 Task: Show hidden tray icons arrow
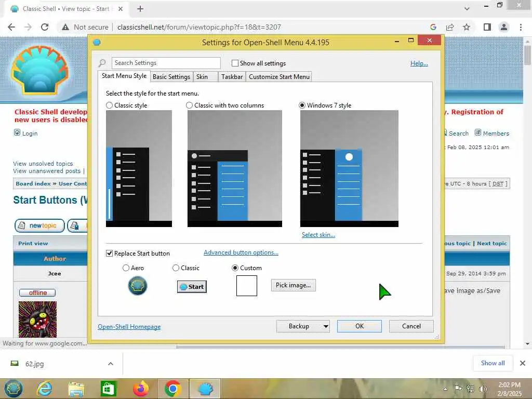[445, 389]
